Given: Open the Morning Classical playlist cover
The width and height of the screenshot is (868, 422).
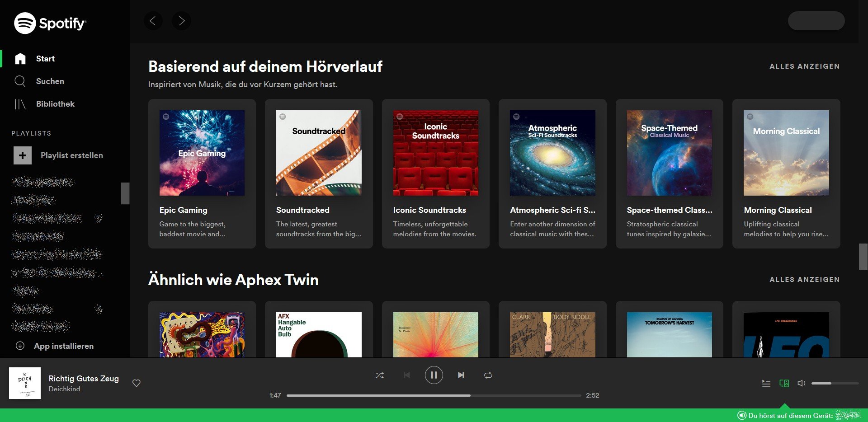Looking at the screenshot, I should pos(787,153).
